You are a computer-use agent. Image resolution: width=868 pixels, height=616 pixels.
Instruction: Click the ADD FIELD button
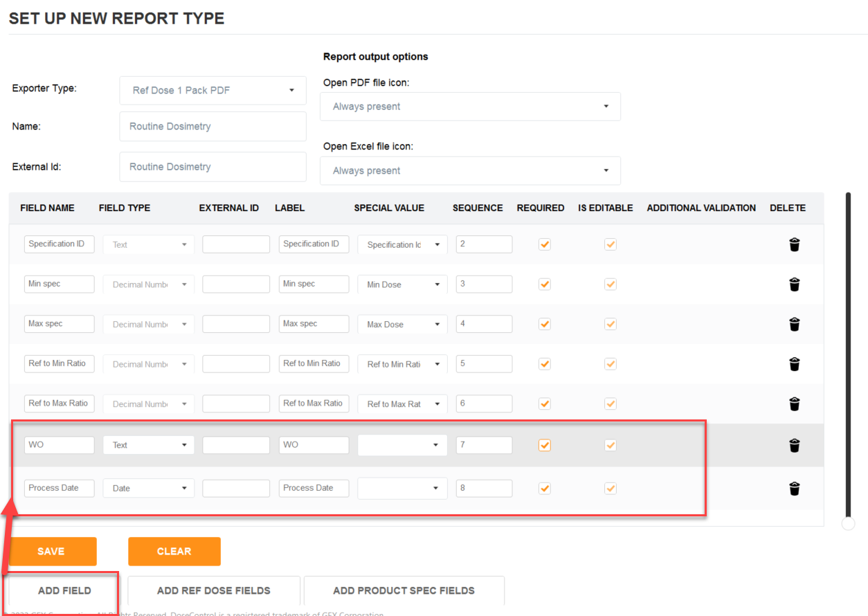(x=64, y=590)
